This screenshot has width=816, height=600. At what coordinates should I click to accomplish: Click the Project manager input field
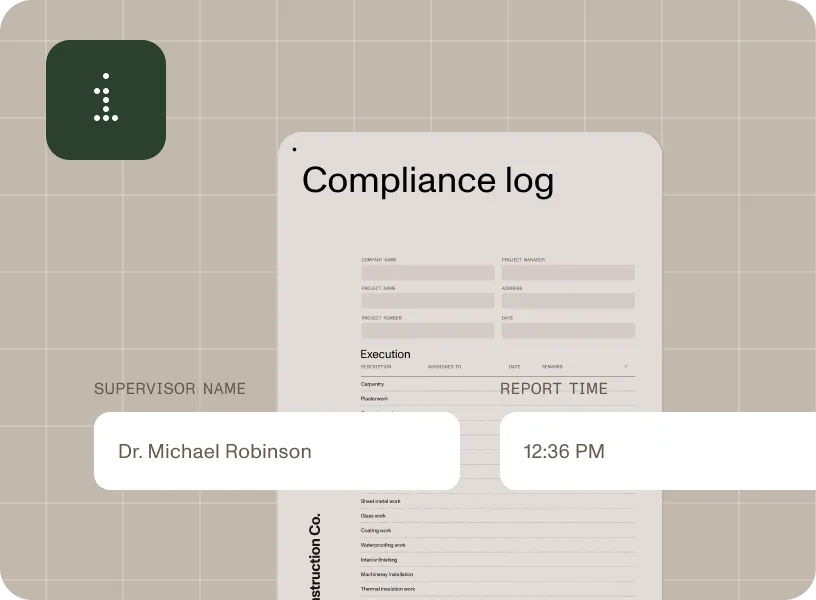pos(568,272)
